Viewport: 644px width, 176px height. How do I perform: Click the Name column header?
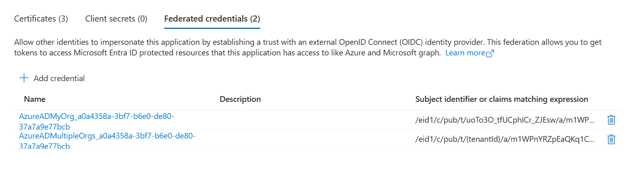click(35, 99)
